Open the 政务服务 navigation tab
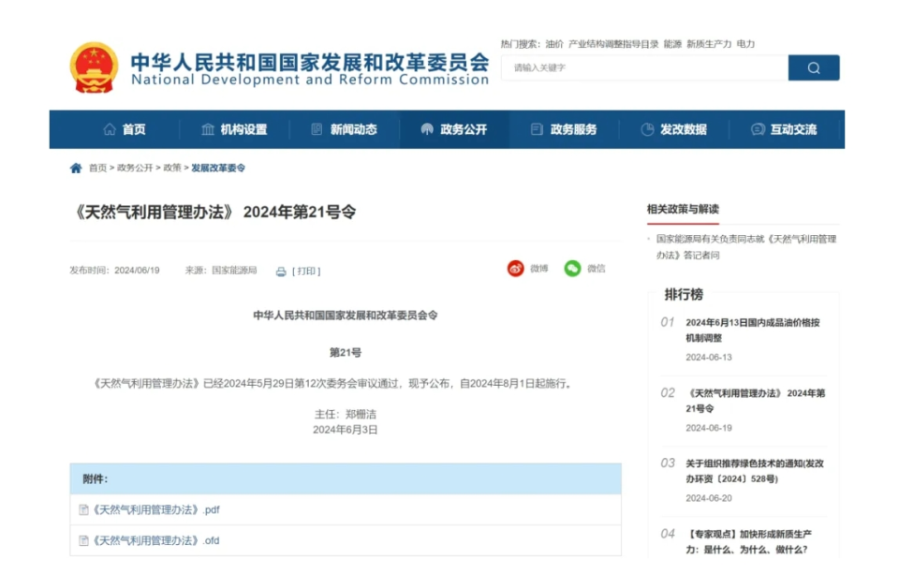Viewport: 899px width, 588px height. pyautogui.click(x=564, y=129)
